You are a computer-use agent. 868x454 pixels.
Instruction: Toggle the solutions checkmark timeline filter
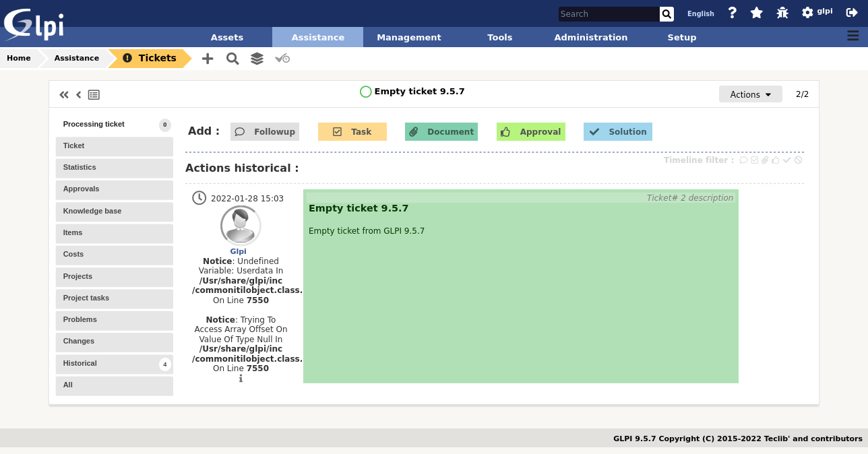(786, 160)
